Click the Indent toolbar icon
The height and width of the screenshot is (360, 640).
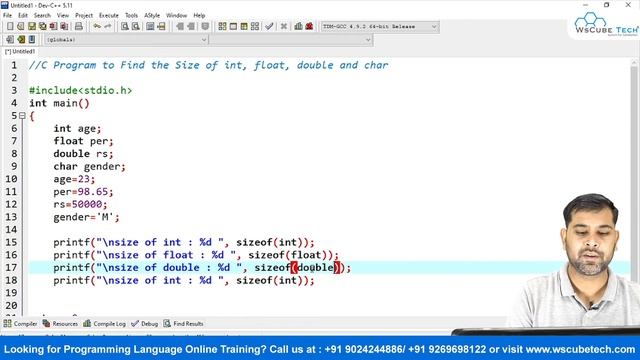click(180, 27)
